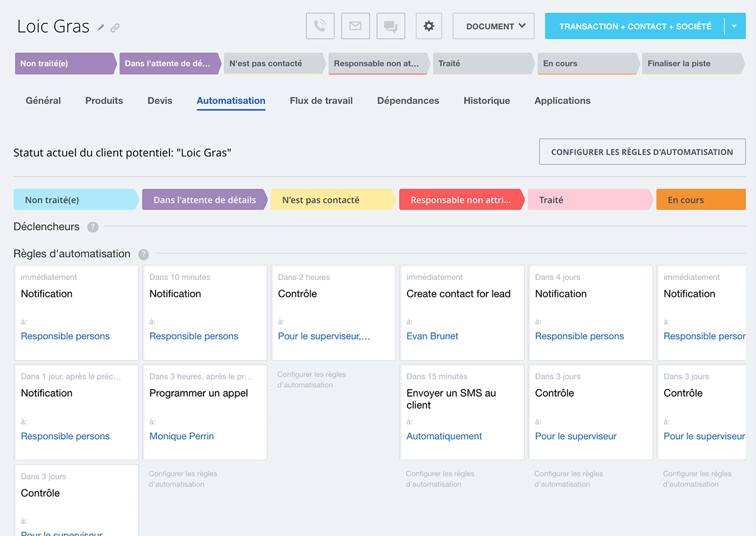The height and width of the screenshot is (536, 756).
Task: Click the email envelope icon button
Action: [355, 26]
